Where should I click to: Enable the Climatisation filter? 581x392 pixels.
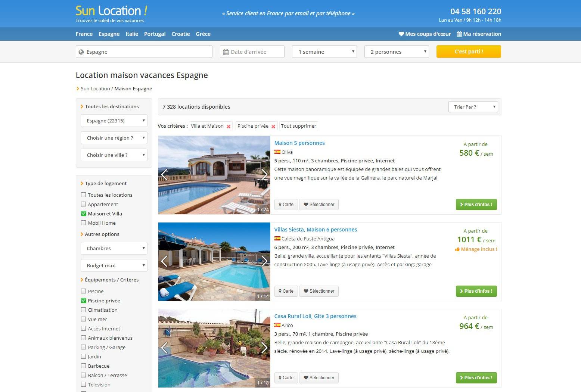83,310
